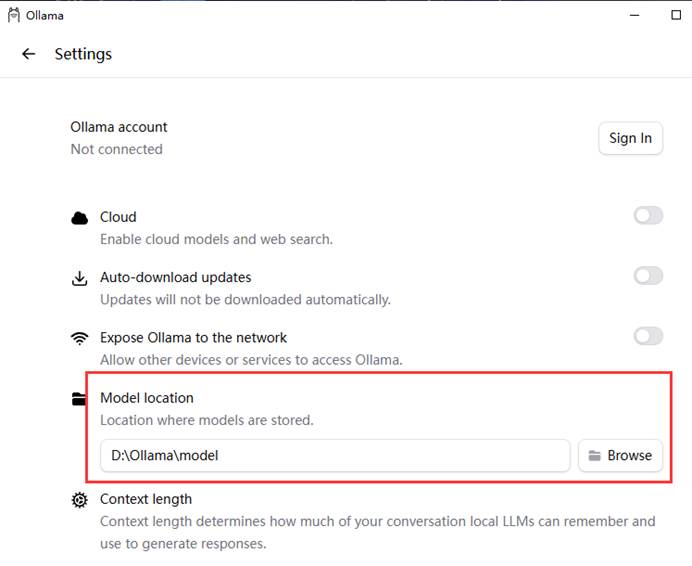Toggle Expose Ollama to the network
Image resolution: width=692 pixels, height=566 pixels.
click(x=648, y=336)
